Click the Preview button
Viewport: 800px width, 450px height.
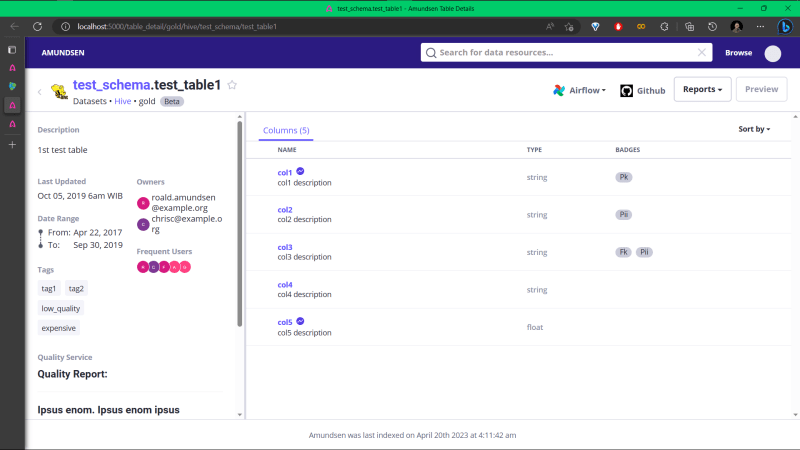(x=761, y=89)
